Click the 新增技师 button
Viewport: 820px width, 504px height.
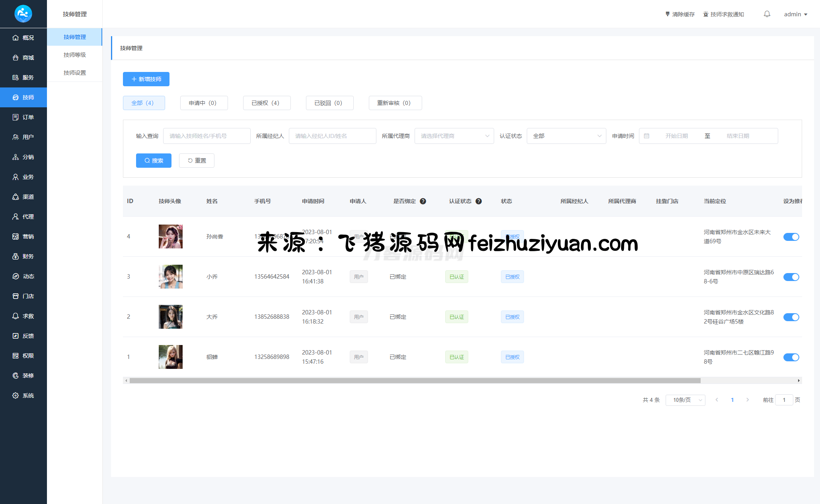[146, 79]
